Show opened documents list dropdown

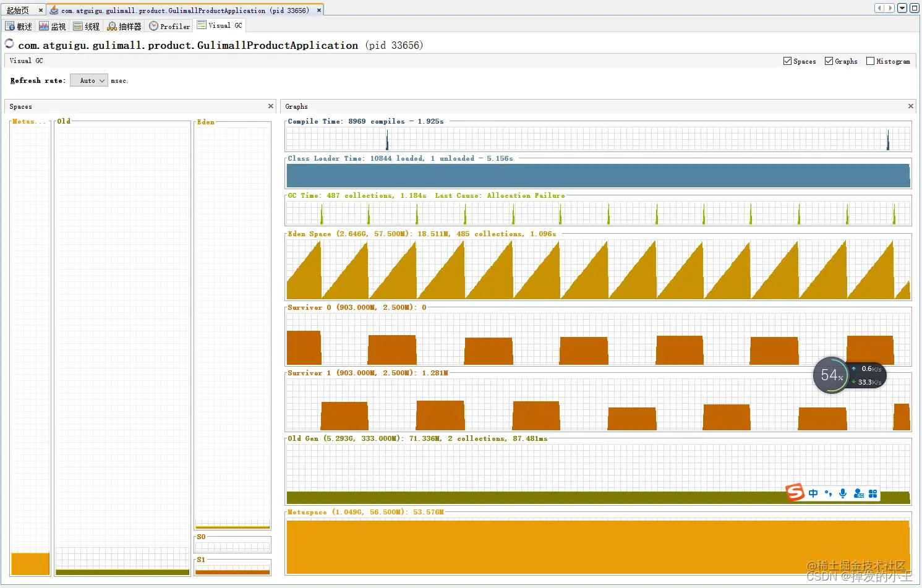click(x=902, y=8)
